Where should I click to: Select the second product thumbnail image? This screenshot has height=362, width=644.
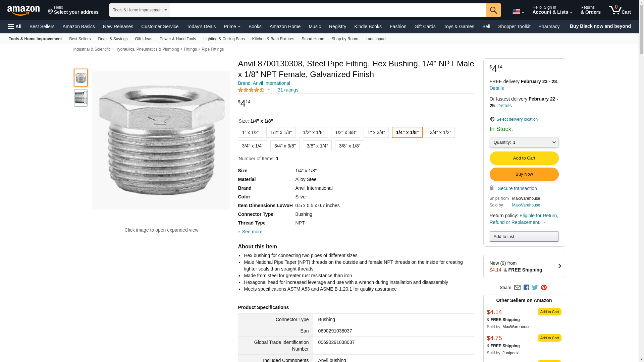pyautogui.click(x=81, y=98)
